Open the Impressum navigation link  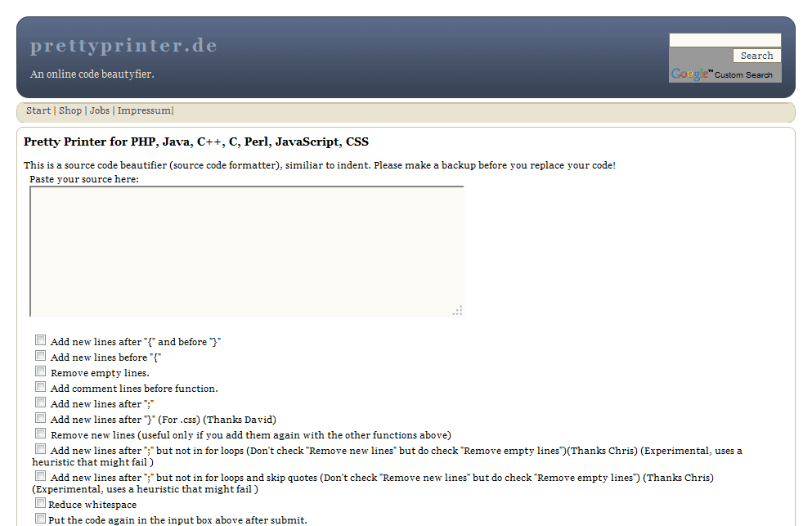pyautogui.click(x=144, y=110)
